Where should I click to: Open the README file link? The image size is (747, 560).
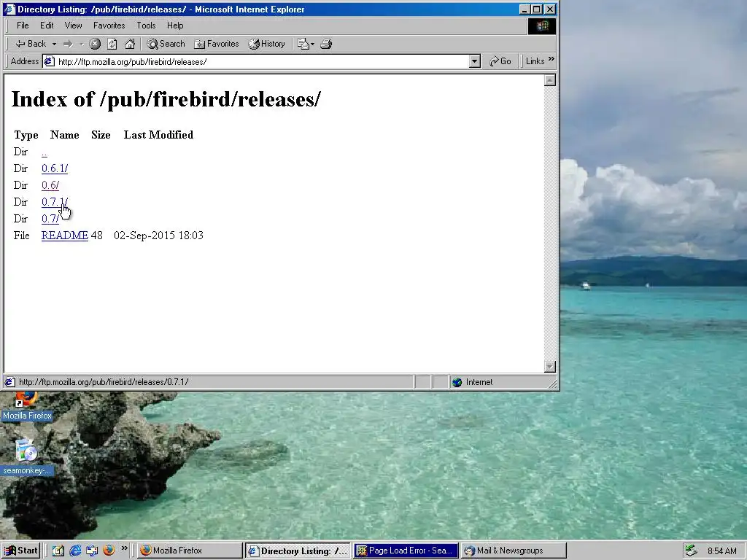click(65, 236)
